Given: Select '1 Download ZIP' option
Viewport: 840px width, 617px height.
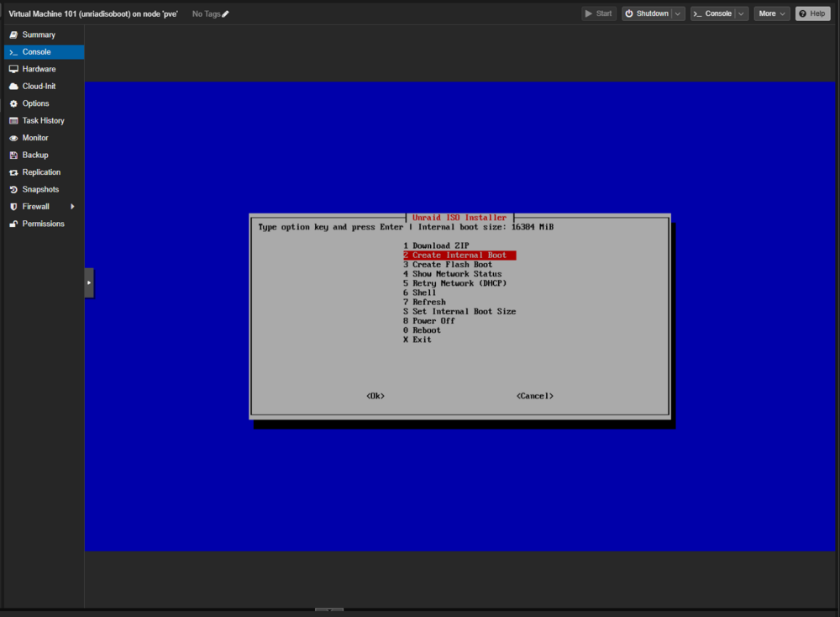Looking at the screenshot, I should (x=436, y=245).
